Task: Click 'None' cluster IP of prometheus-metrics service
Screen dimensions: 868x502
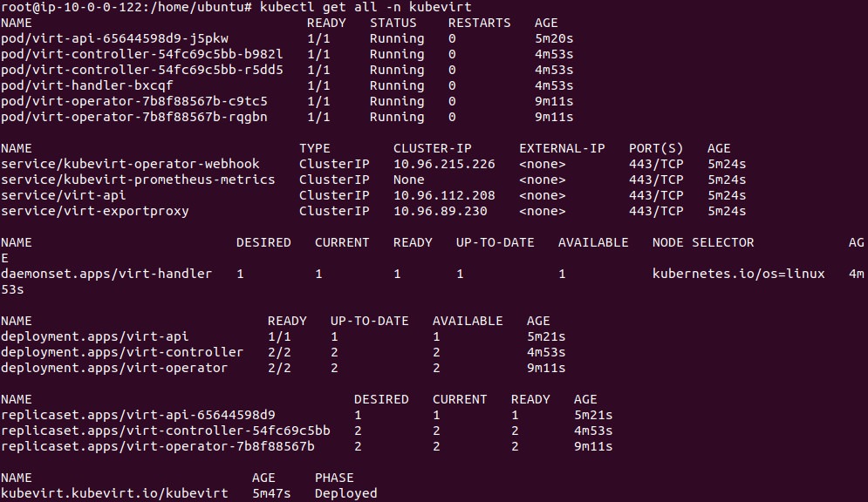Action: click(x=408, y=180)
